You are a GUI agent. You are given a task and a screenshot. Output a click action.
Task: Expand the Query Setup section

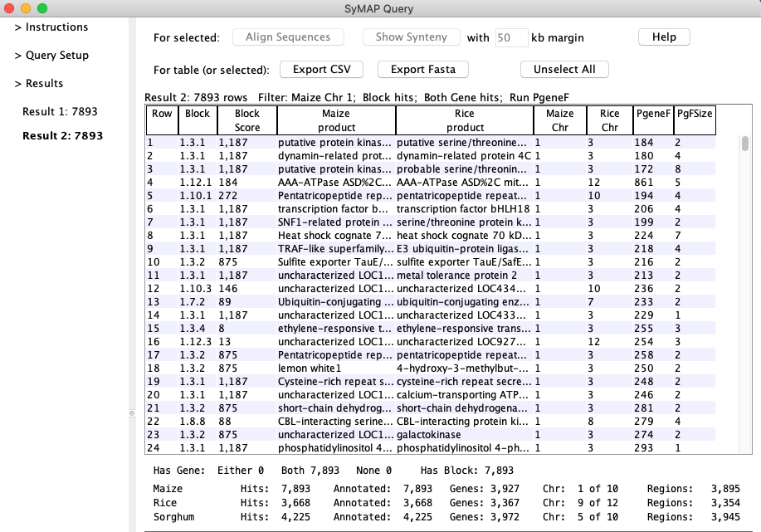[51, 56]
